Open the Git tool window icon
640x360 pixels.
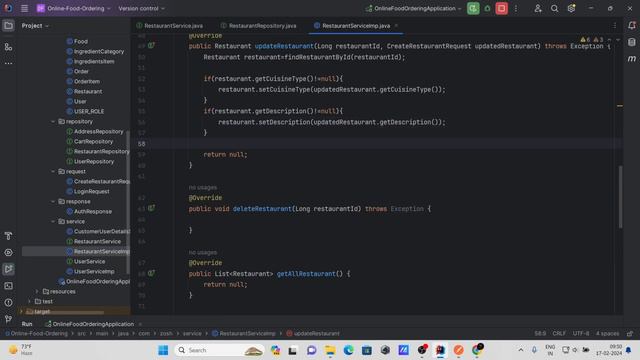(x=8, y=319)
